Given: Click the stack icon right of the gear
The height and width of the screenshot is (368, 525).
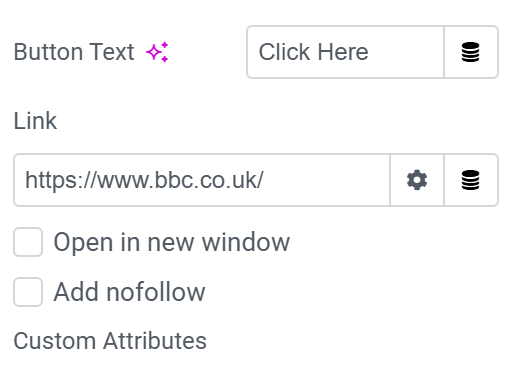Looking at the screenshot, I should click(471, 180).
